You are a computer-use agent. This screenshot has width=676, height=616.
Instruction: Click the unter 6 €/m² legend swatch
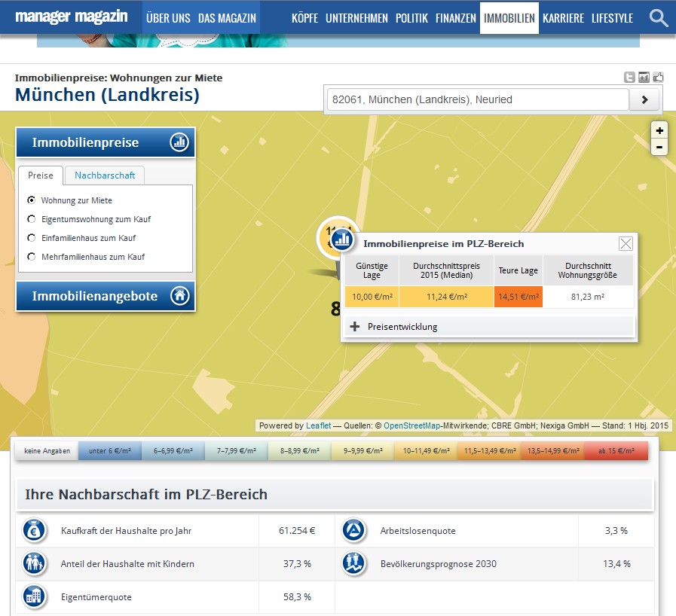[x=110, y=450]
